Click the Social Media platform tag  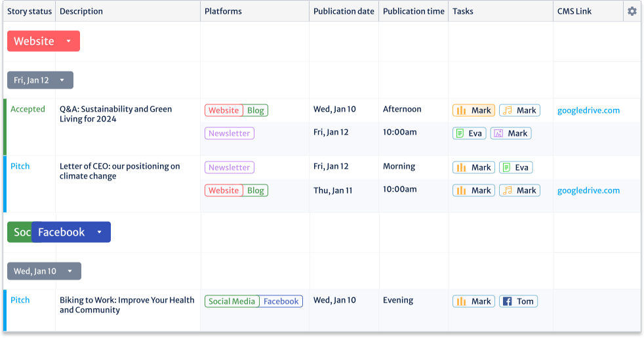[x=231, y=301]
